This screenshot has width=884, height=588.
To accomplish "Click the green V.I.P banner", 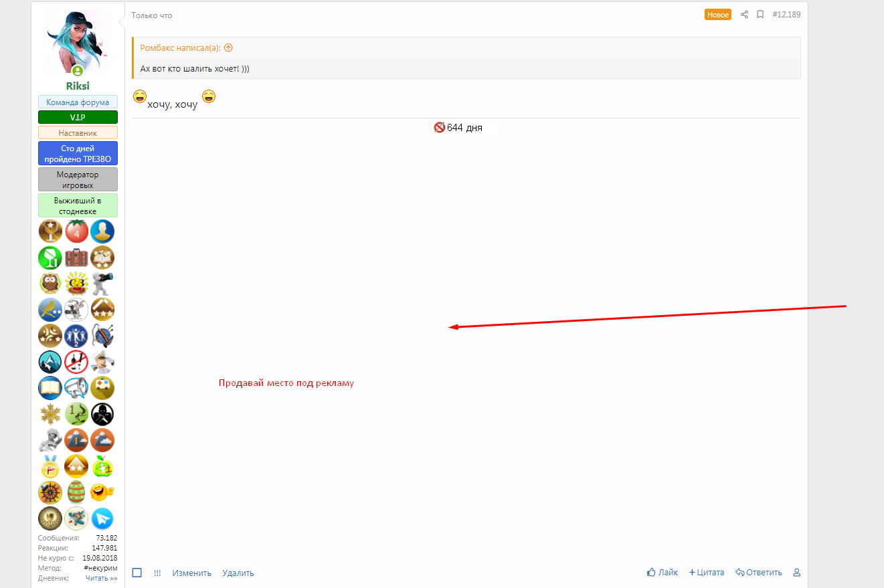I will [x=78, y=117].
